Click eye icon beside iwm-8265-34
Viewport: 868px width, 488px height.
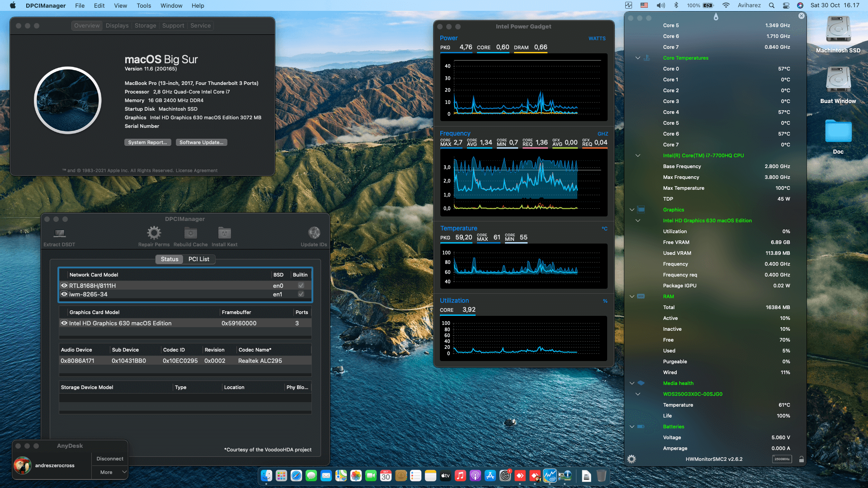click(x=64, y=294)
